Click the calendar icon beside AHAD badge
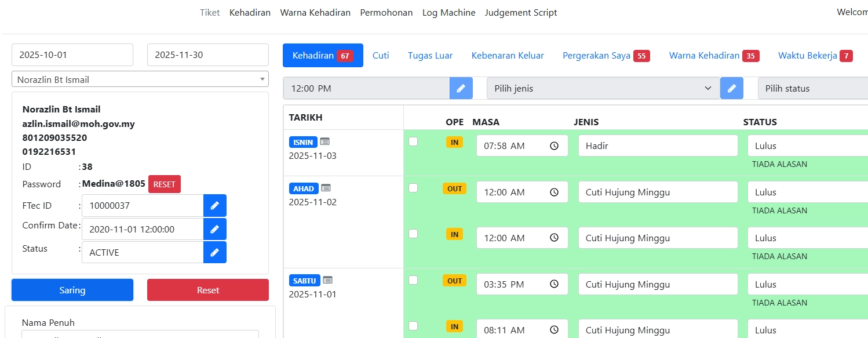868x338 pixels. (326, 188)
